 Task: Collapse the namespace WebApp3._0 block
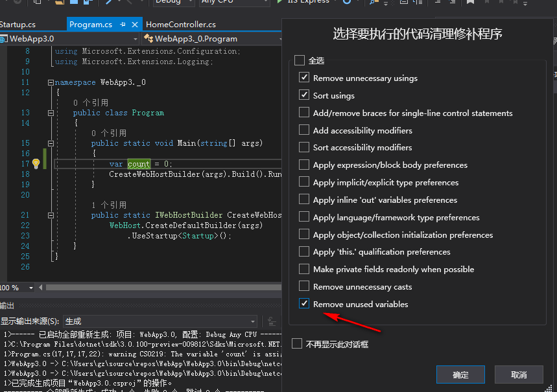(x=51, y=82)
